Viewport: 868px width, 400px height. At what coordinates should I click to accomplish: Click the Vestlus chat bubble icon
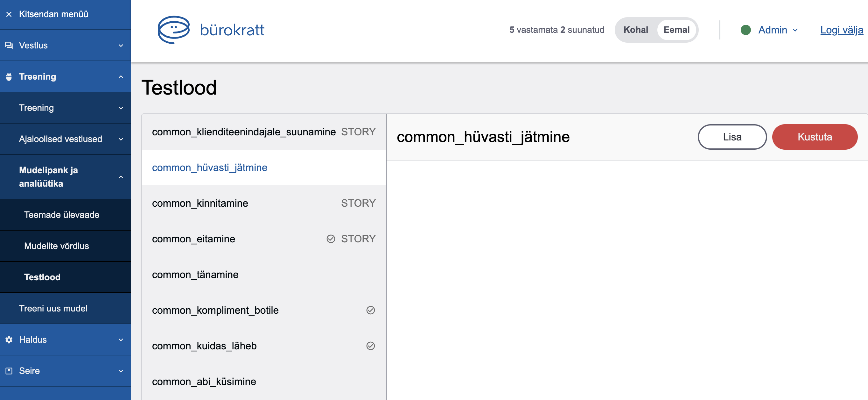9,45
